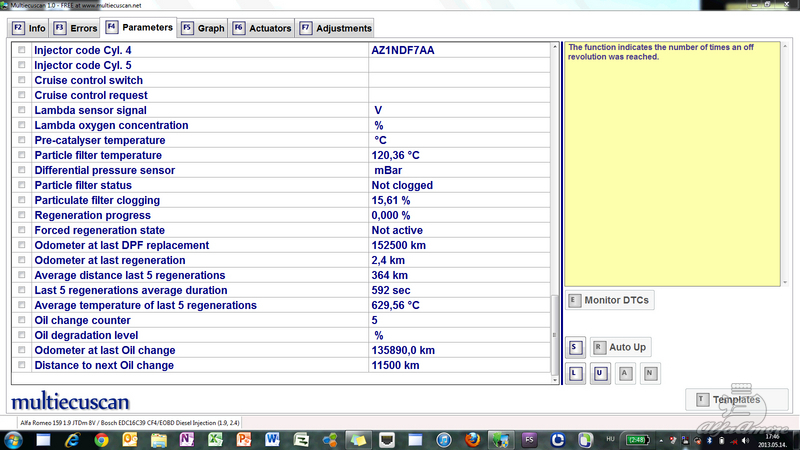Tick the Oil degradation level checkbox

(x=21, y=335)
